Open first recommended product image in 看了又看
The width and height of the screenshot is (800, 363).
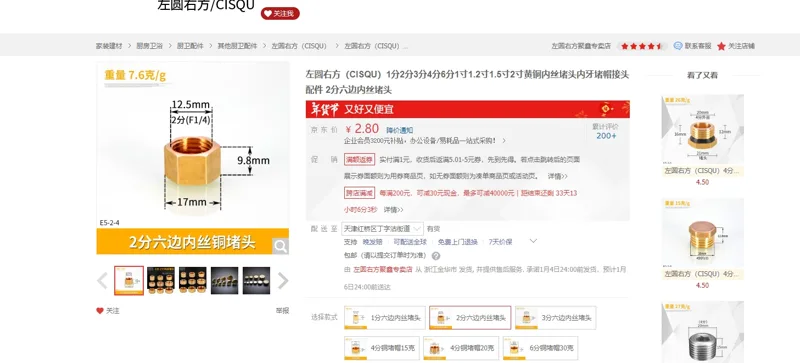click(x=703, y=129)
